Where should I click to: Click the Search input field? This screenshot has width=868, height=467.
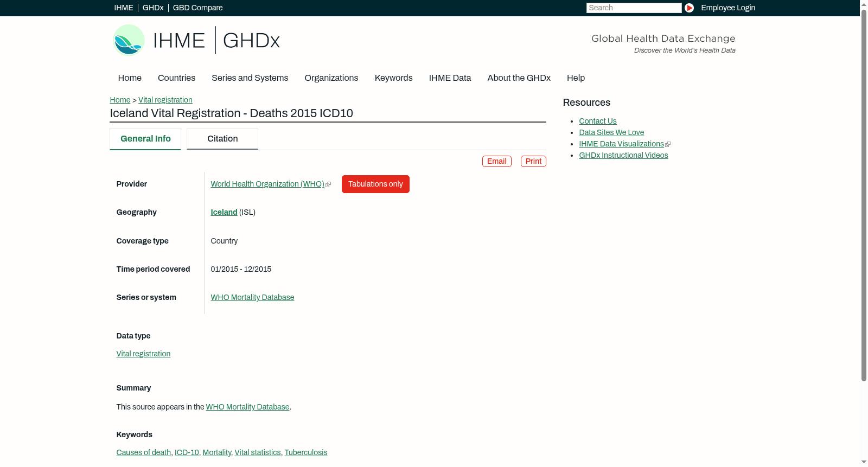tap(634, 8)
